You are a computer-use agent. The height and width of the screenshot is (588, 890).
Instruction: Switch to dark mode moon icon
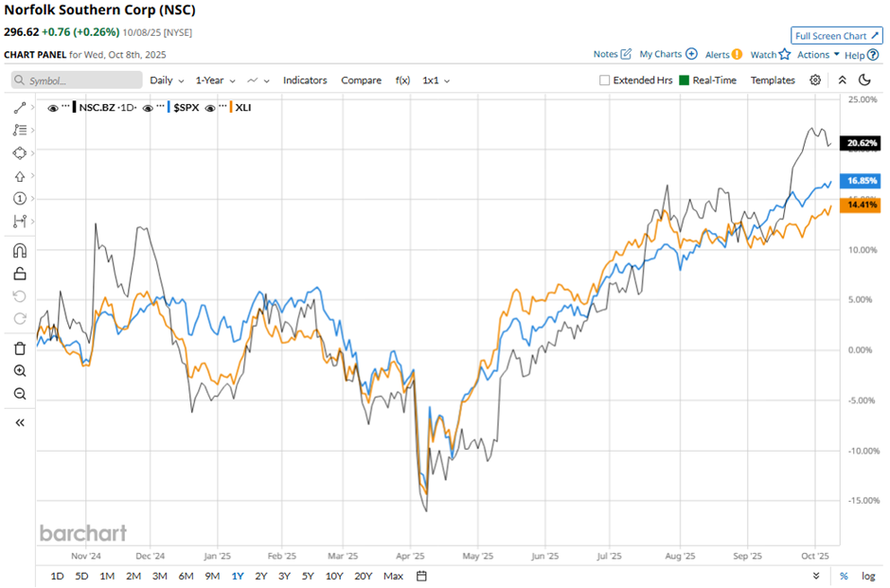tap(864, 80)
